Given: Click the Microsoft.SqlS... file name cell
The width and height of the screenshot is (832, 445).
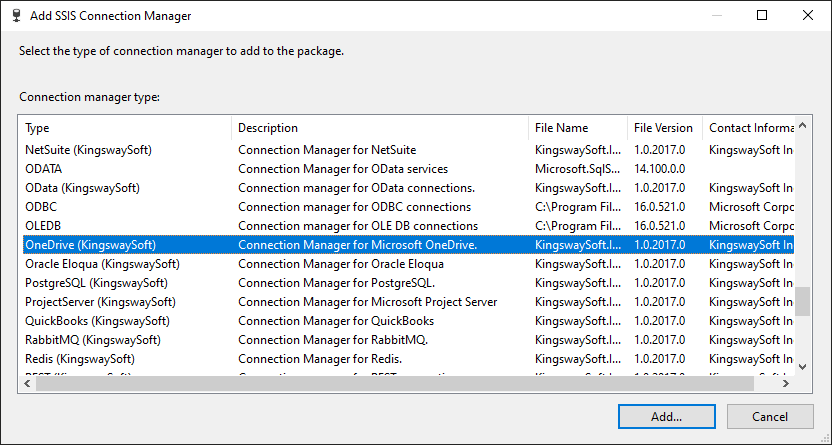Looking at the screenshot, I should click(x=577, y=169).
